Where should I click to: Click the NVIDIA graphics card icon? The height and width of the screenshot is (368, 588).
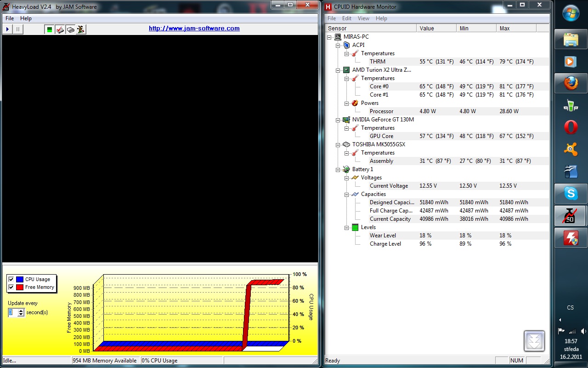pyautogui.click(x=346, y=120)
